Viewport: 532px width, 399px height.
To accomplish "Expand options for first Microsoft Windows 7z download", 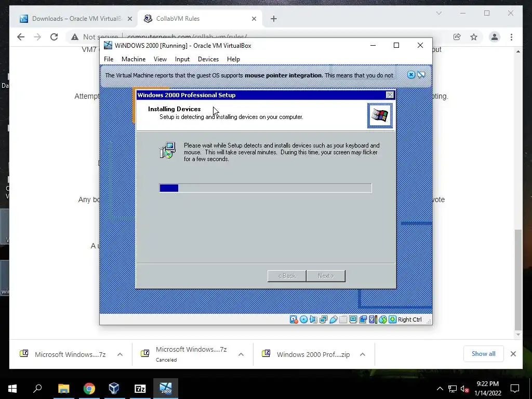I will tap(120, 354).
